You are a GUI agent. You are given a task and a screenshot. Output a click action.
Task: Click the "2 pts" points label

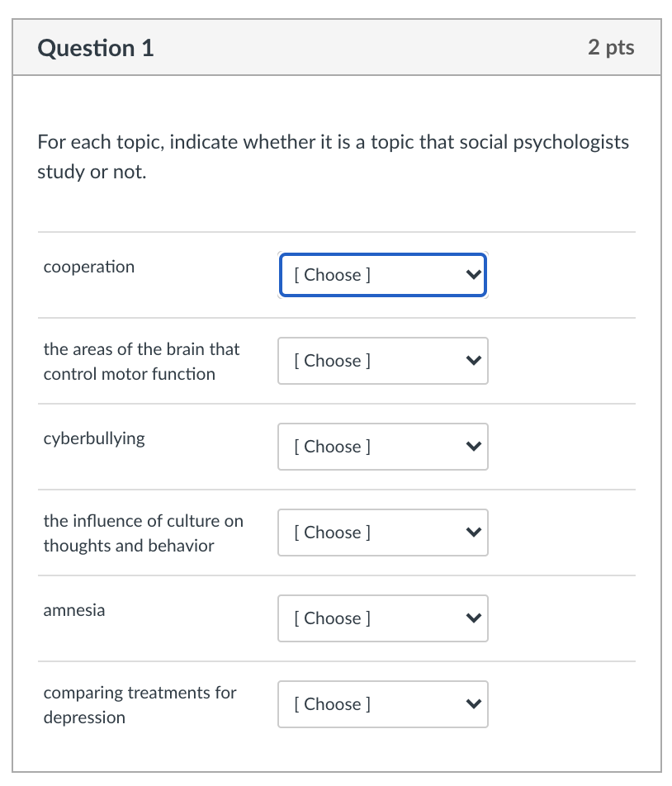611,47
